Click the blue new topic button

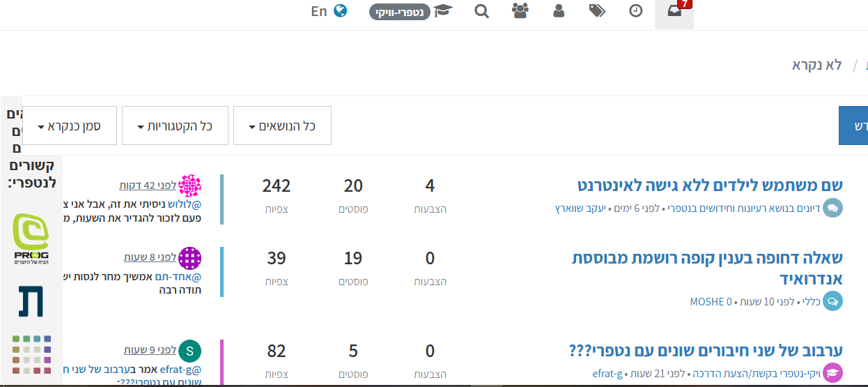853,126
